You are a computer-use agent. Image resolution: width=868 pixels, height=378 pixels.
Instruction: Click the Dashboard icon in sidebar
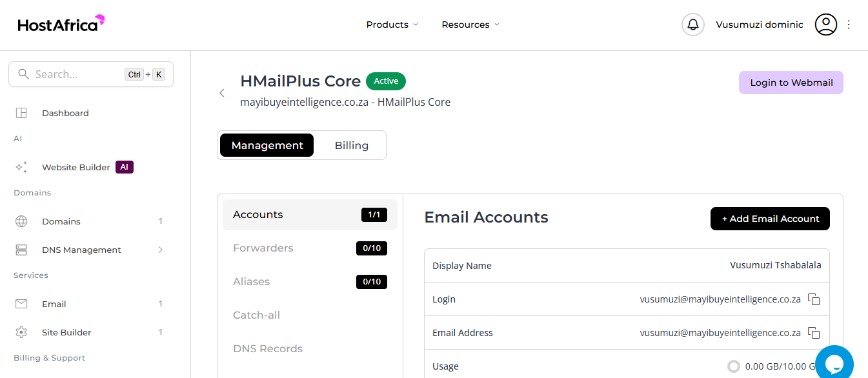click(x=21, y=113)
